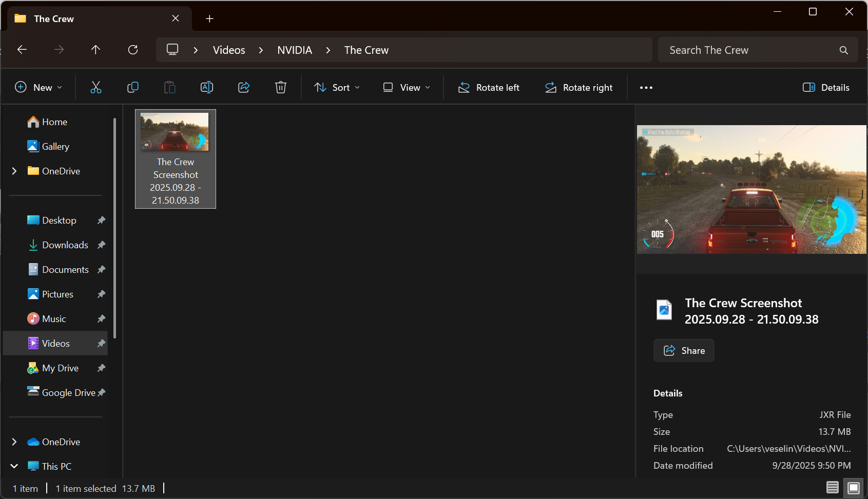Click the Share icon in toolbar
868x499 pixels.
[x=244, y=87]
